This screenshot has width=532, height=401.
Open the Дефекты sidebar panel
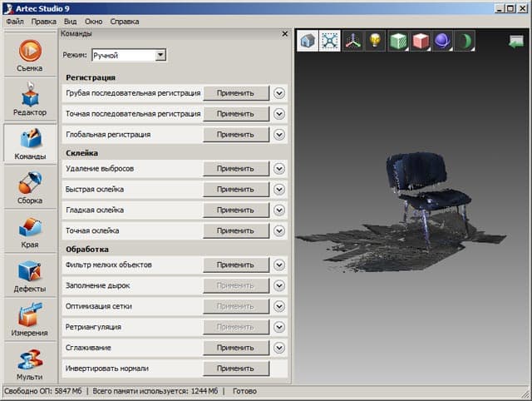click(30, 275)
